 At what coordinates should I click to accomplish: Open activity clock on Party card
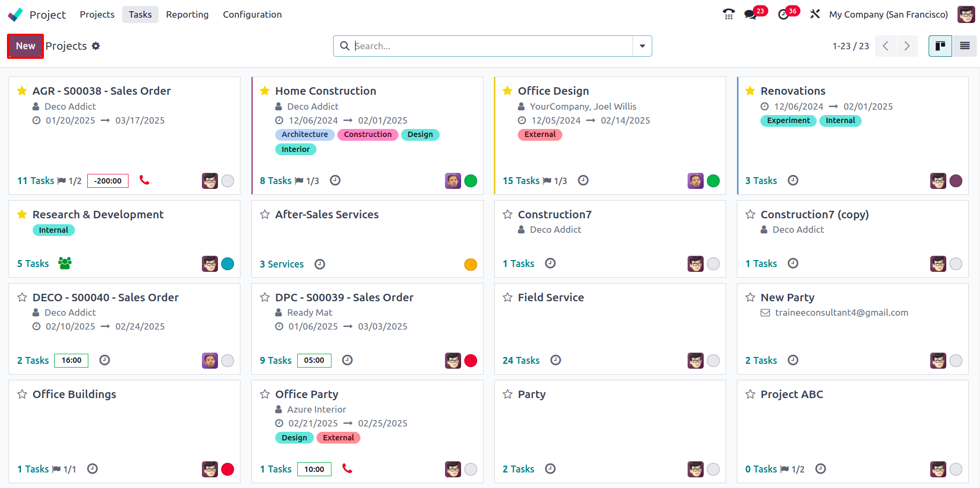(x=551, y=469)
